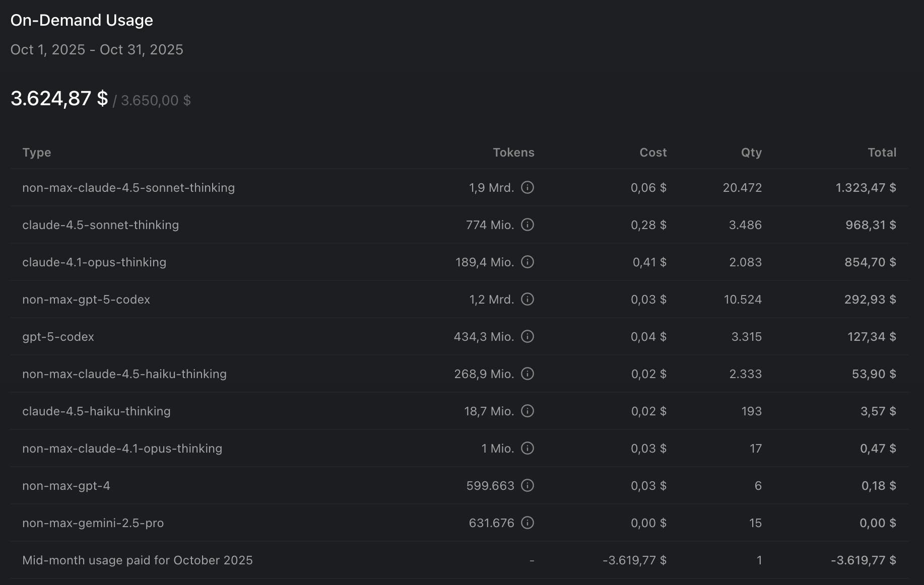This screenshot has width=924, height=585.
Task: Select the 0,04 $ cost cell
Action: point(648,336)
